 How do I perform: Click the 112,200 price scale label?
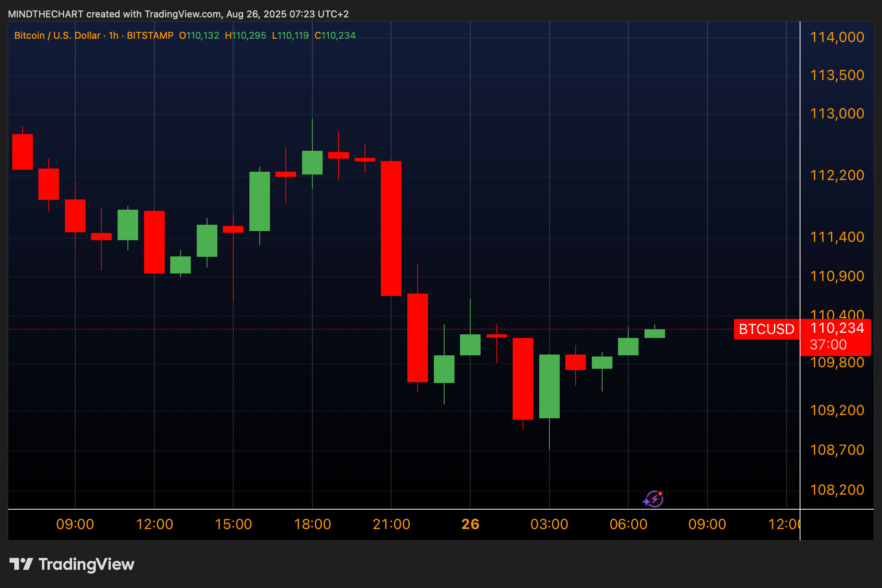click(837, 175)
